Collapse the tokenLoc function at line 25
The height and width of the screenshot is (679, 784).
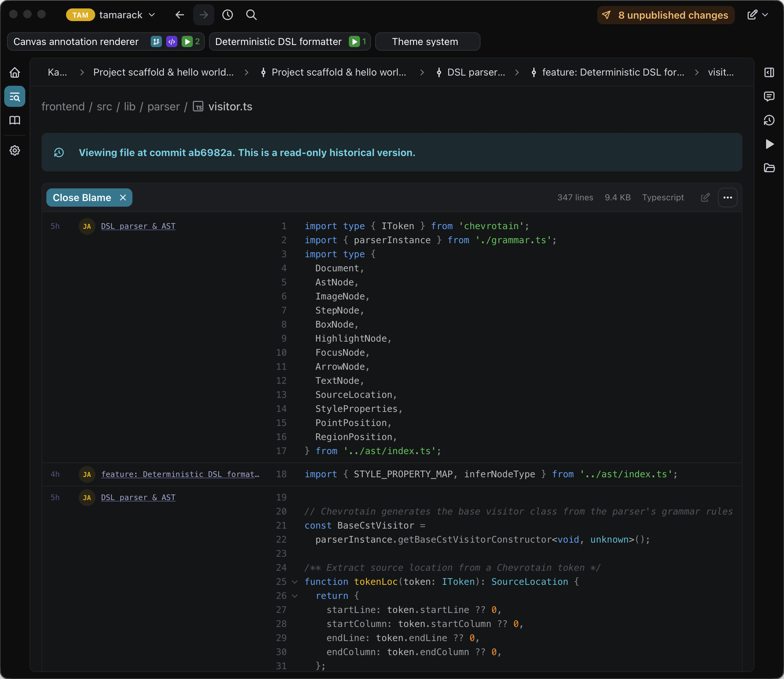(295, 582)
